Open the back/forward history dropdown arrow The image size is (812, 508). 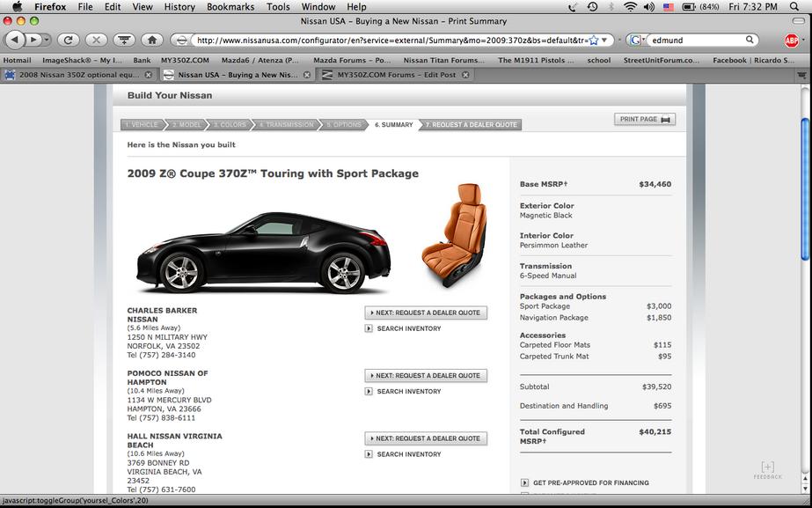[x=47, y=40]
